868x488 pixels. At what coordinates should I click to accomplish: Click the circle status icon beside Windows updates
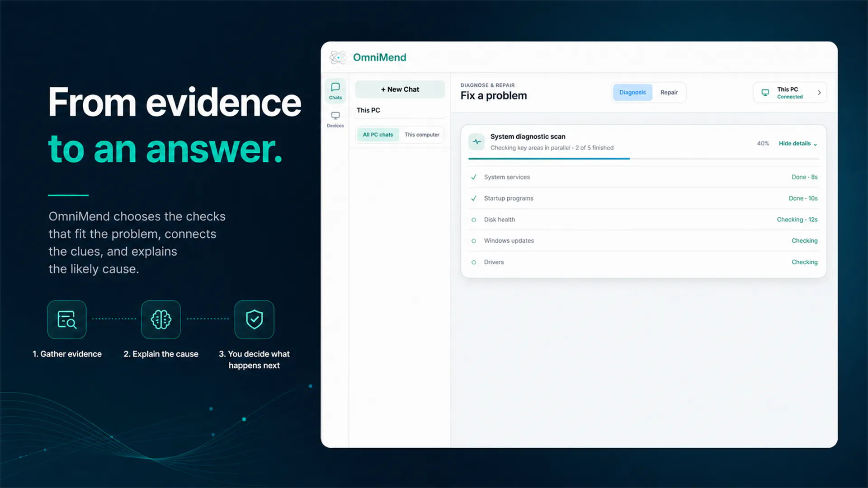pyautogui.click(x=474, y=241)
